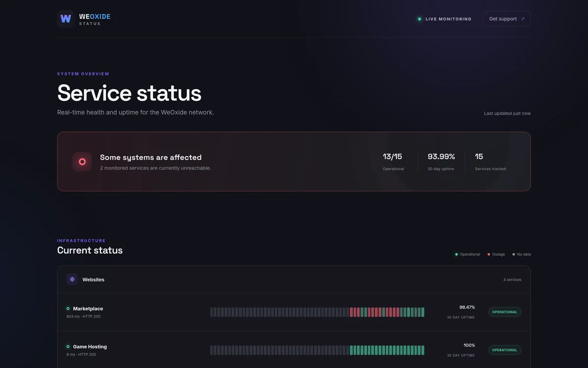
Task: Click the Last updated just now text
Action: [x=507, y=113]
